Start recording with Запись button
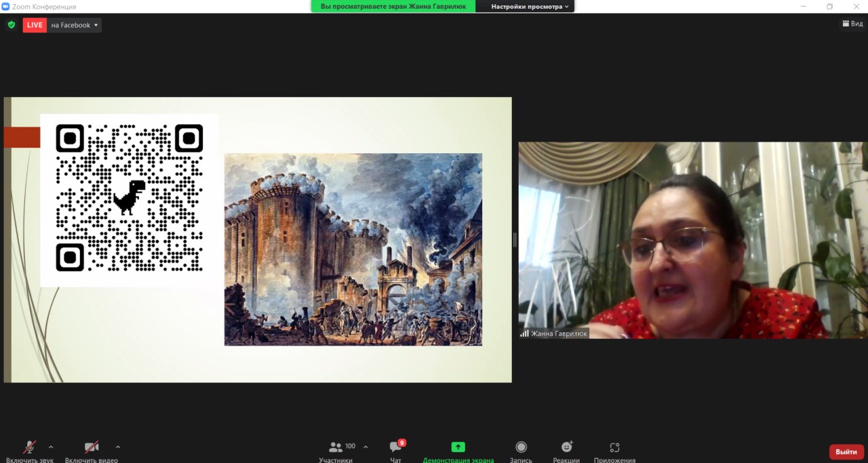Viewport: 868px width, 463px height. pyautogui.click(x=521, y=451)
